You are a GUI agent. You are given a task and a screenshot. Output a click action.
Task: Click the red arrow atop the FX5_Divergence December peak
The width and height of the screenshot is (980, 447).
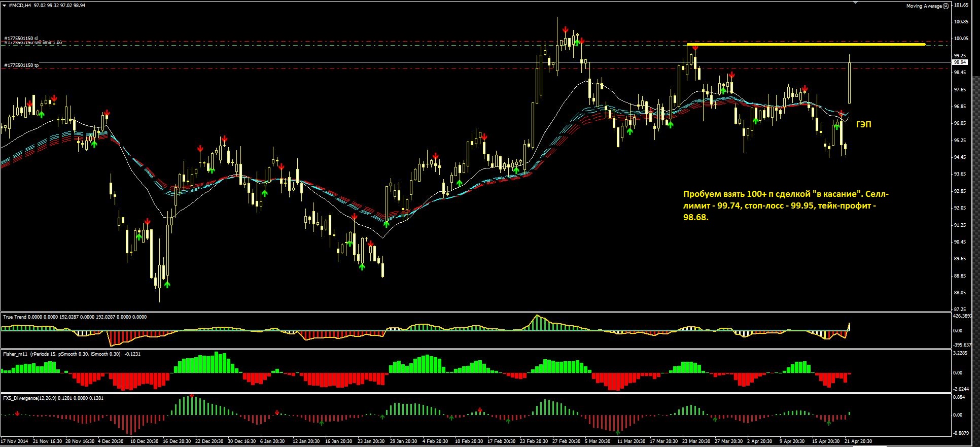tap(191, 395)
